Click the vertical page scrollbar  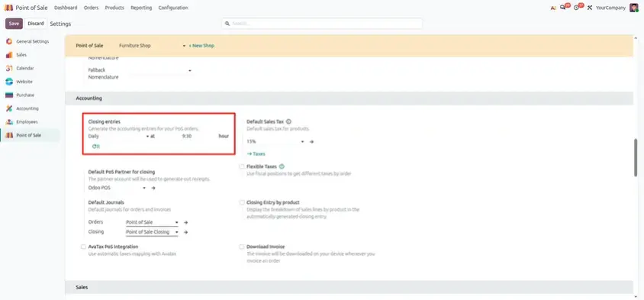pyautogui.click(x=636, y=158)
